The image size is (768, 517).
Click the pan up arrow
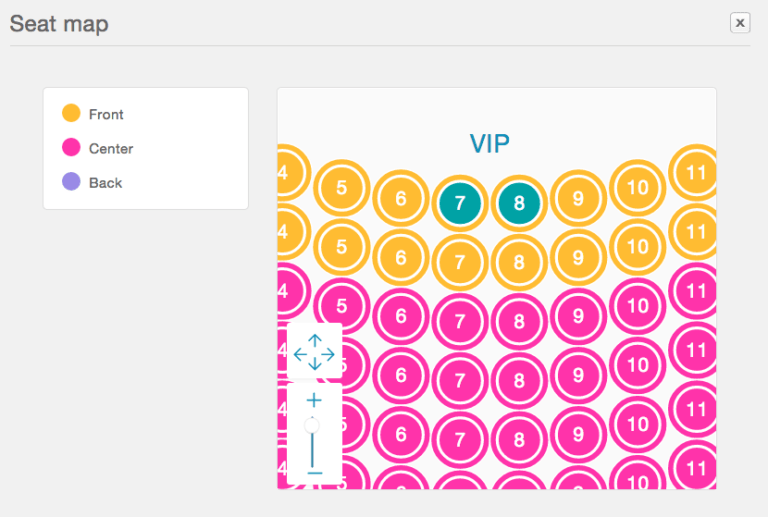pos(314,340)
